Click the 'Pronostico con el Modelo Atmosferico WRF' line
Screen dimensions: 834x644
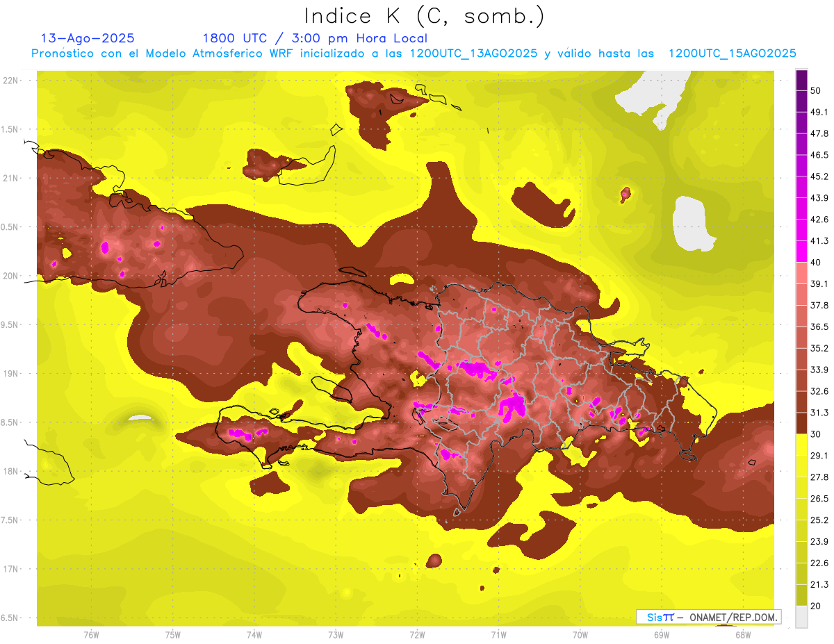coord(413,53)
